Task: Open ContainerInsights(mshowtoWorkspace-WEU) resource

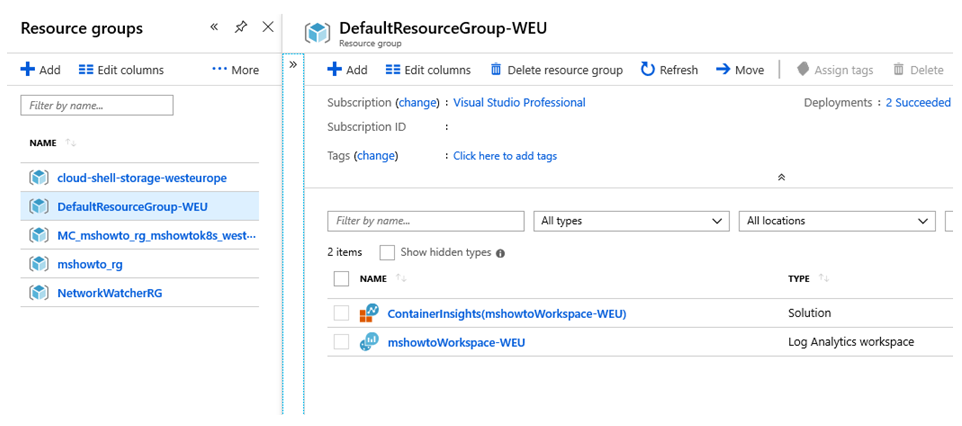Action: pos(507,314)
